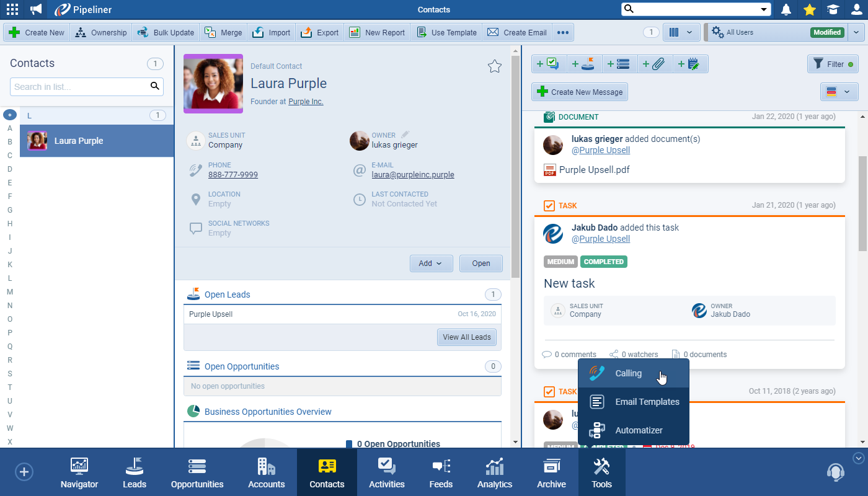Click the activity feed vertical scrollbar
Image resolution: width=868 pixels, height=496 pixels.
862,203
